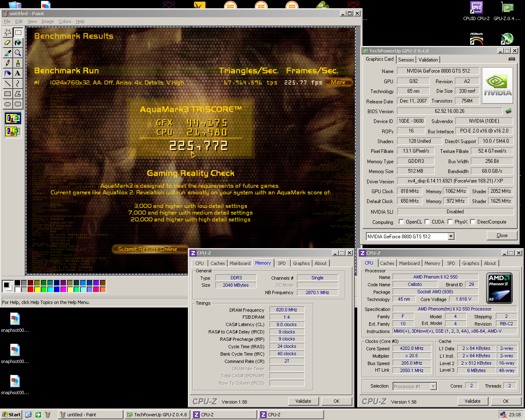Open the Paint View menu

[32, 21]
